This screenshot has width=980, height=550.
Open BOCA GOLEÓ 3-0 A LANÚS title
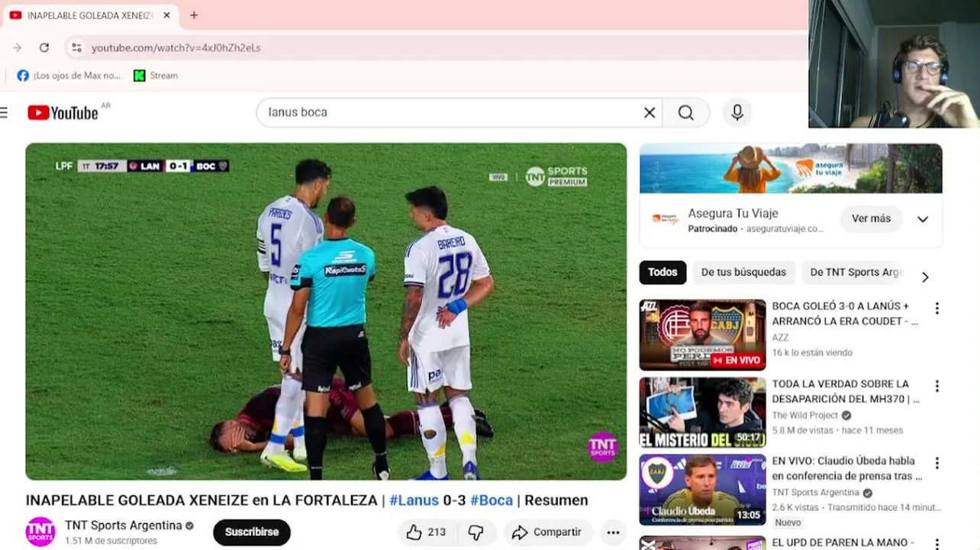pos(845,313)
